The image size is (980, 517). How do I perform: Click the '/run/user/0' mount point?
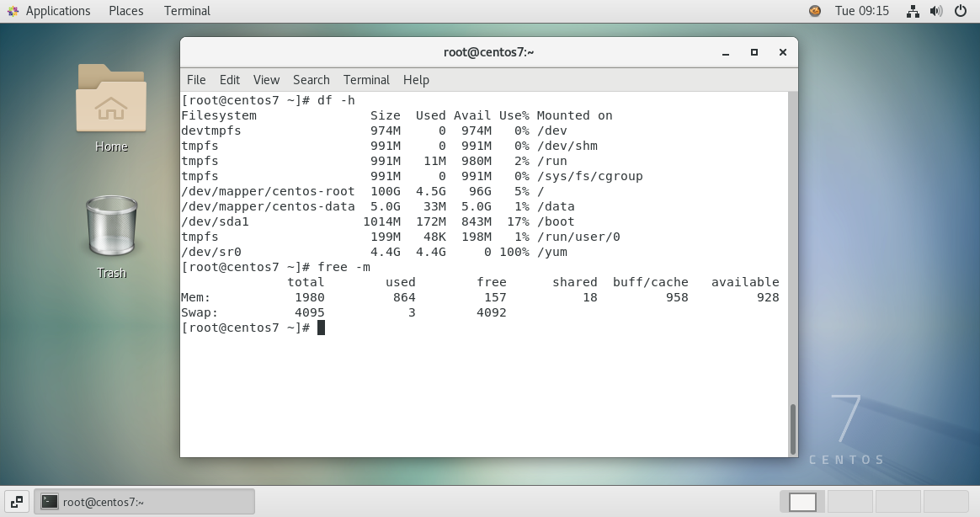pyautogui.click(x=578, y=237)
